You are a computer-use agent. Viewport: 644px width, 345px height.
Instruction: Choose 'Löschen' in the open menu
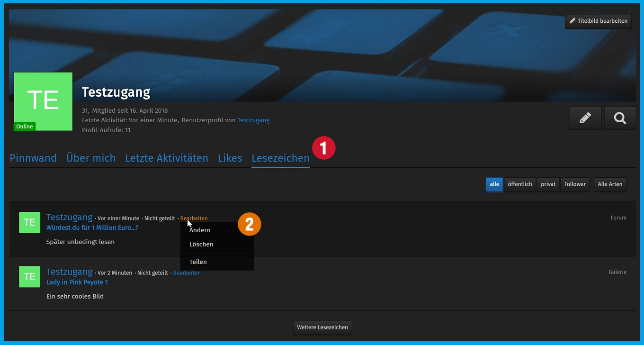(x=201, y=245)
